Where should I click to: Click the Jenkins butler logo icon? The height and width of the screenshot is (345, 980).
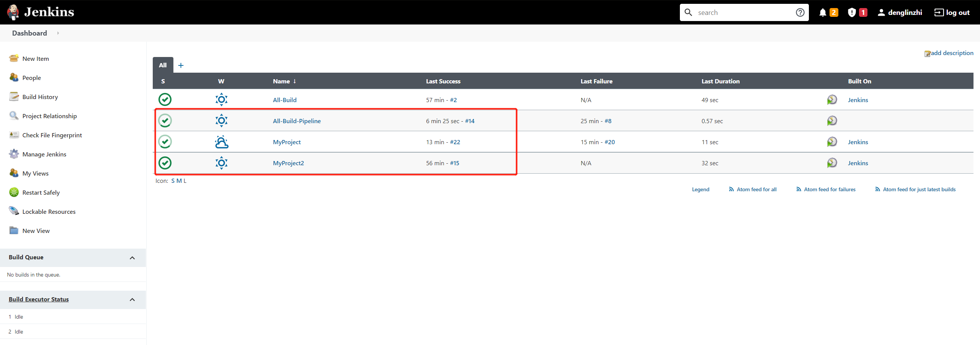click(13, 12)
